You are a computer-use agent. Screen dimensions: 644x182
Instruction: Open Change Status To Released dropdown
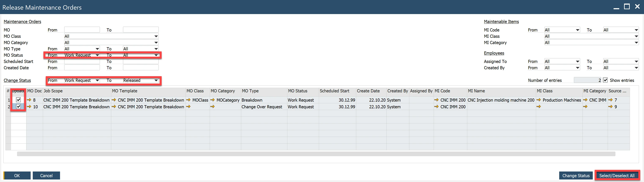pyautogui.click(x=156, y=80)
